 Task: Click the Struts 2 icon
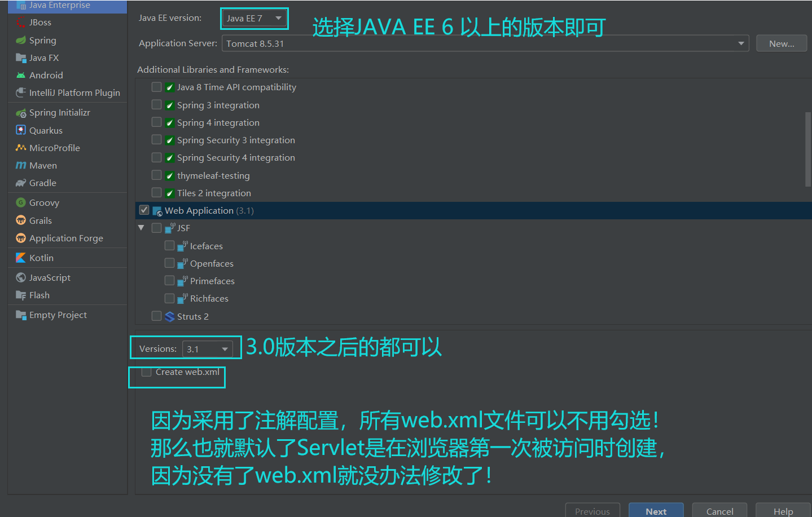coord(170,316)
